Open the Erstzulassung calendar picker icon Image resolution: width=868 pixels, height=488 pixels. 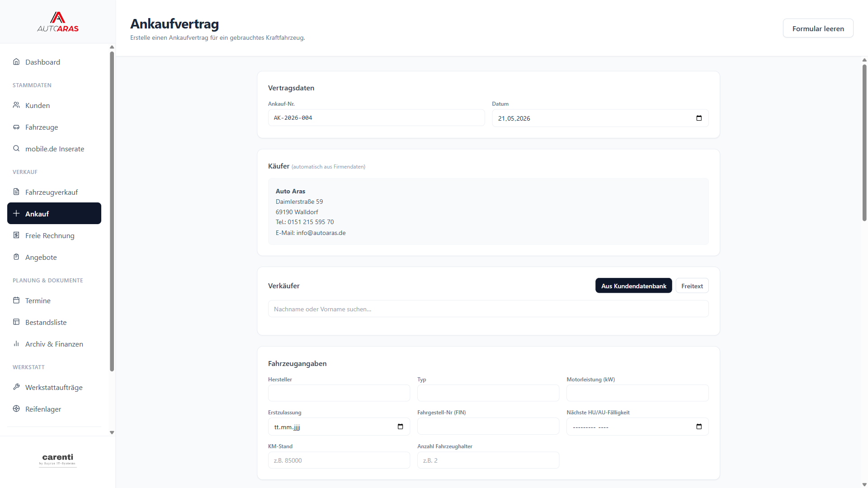(400, 427)
